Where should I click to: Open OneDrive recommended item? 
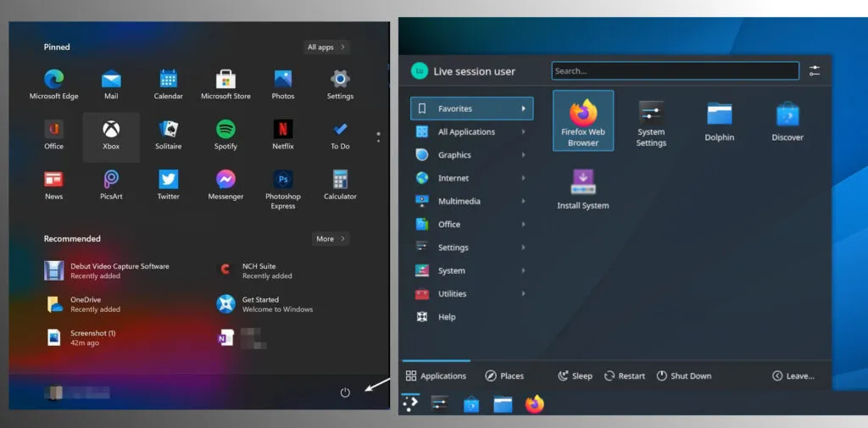coord(82,304)
